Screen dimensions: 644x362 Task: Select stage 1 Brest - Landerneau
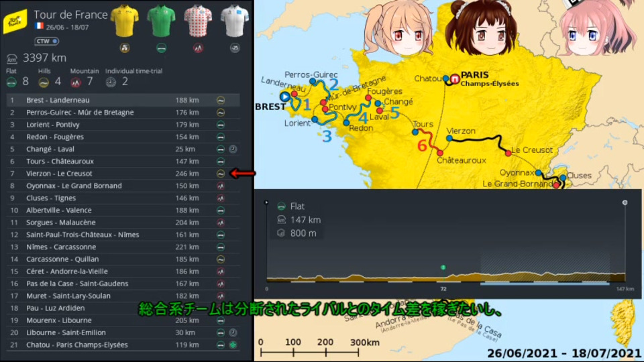point(123,100)
